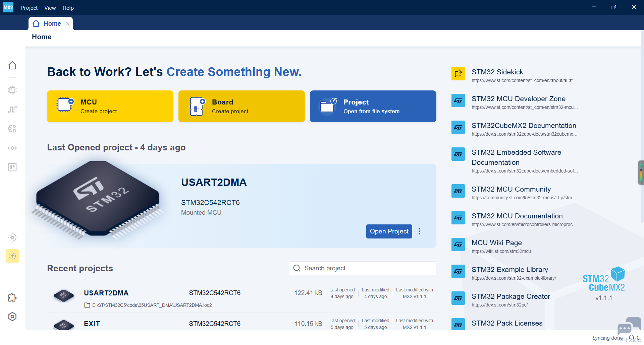Image resolution: width=644 pixels, height=345 pixels.
Task: Open the View menu
Action: point(50,8)
